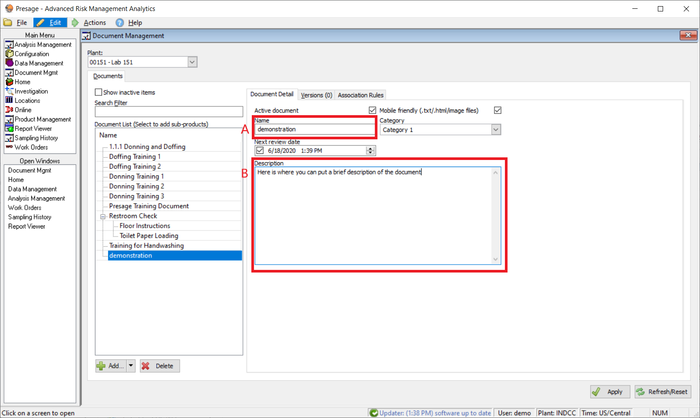700x418 pixels.
Task: Enable the Show inactive items checkbox
Action: point(98,92)
